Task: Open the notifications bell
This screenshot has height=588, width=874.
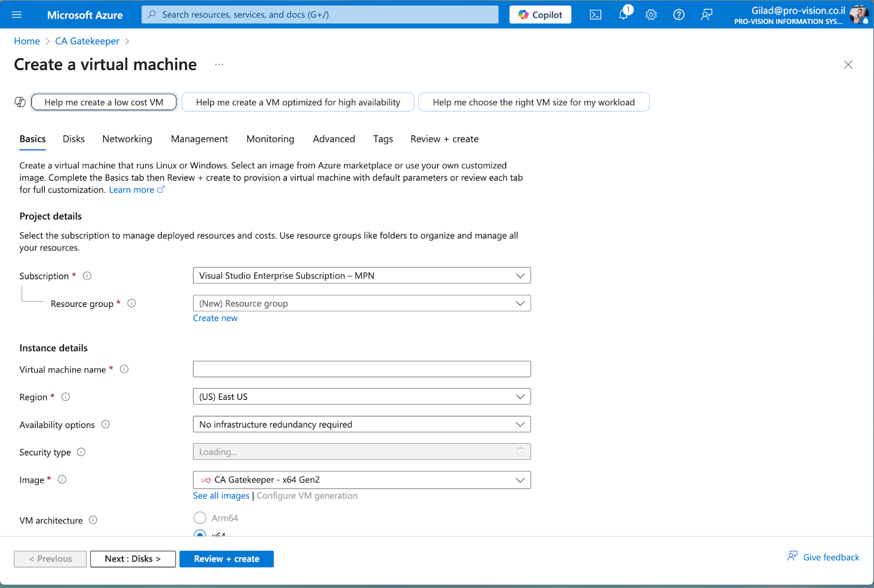Action: 624,14
